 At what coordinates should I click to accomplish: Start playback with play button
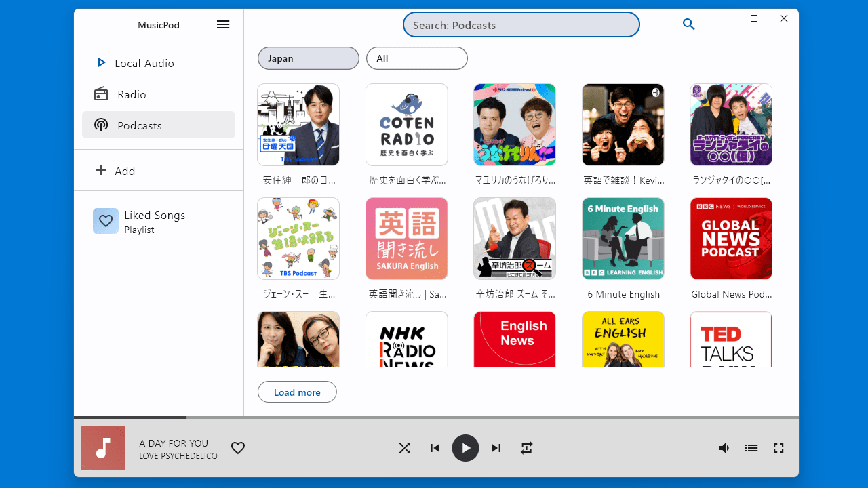coord(465,448)
